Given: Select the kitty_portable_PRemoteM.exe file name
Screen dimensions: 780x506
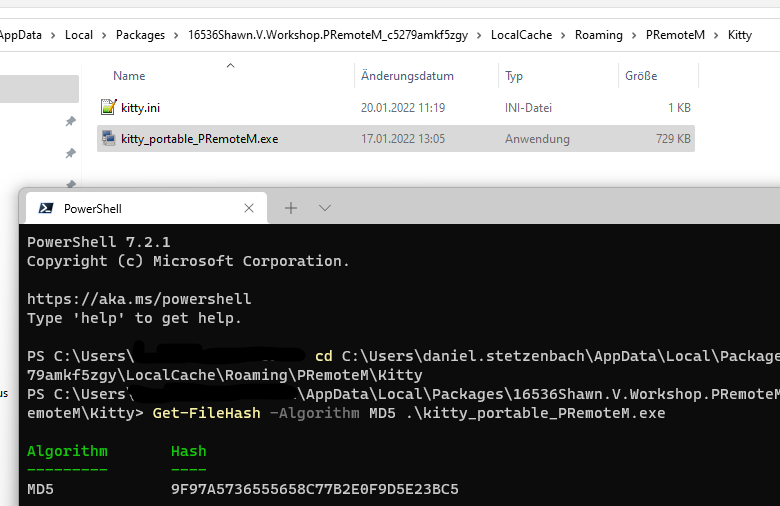Looking at the screenshot, I should point(199,139).
